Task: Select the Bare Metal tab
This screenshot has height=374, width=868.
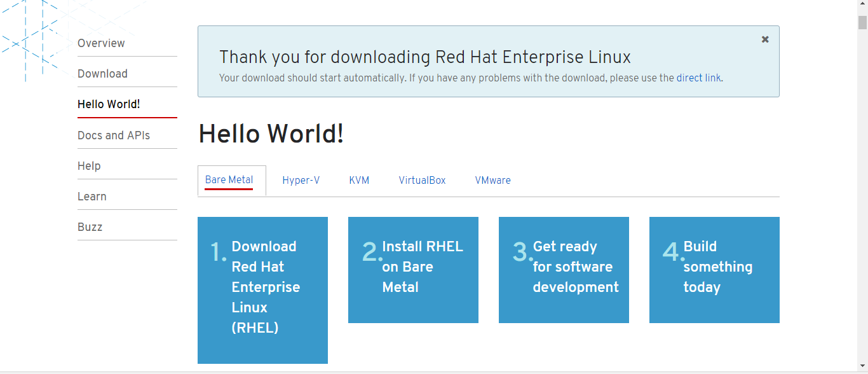Action: 229,180
